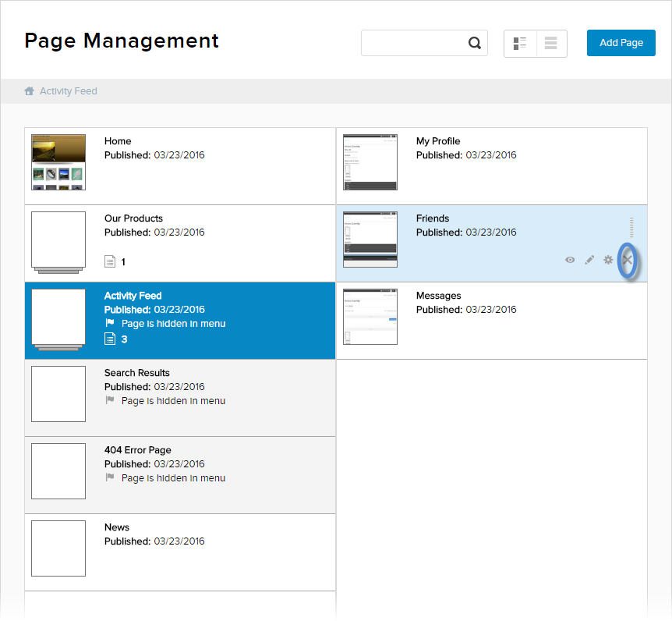Viewport: 672px width, 621px height.
Task: Click the Page Management heading
Action: click(x=122, y=41)
